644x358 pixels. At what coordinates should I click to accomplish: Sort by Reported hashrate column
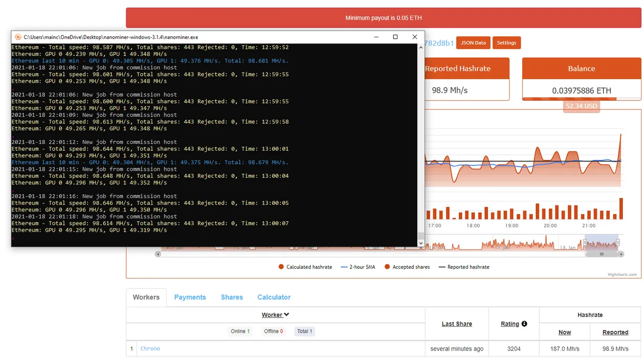(615, 332)
